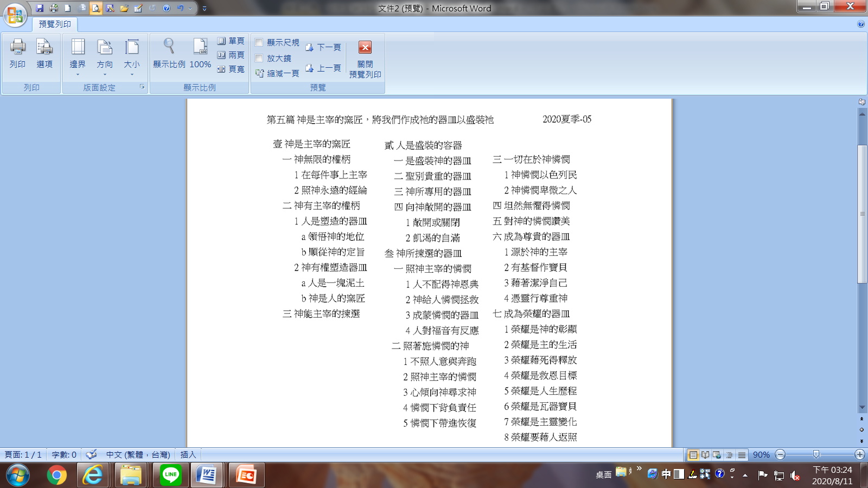Switch to 單頁 single page view
Image resolution: width=868 pixels, height=488 pixels.
coord(231,41)
